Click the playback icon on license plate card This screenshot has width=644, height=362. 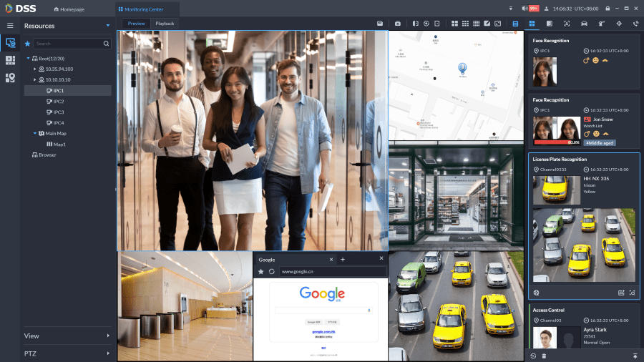[537, 292]
